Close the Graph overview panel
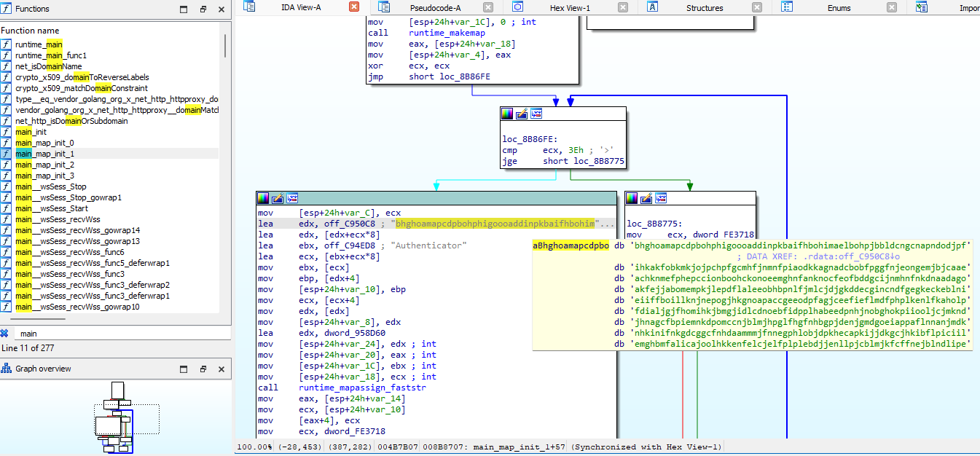 tap(222, 369)
